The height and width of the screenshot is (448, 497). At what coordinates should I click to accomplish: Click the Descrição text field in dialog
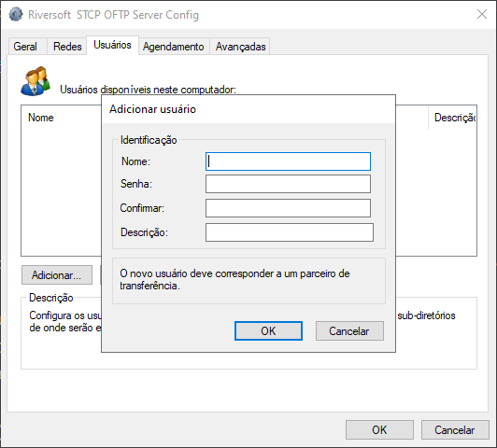coord(290,232)
